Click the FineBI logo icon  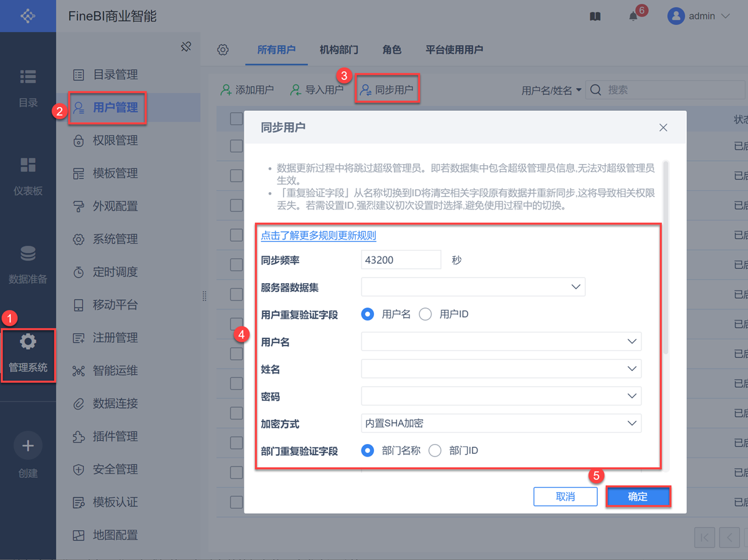(x=27, y=16)
